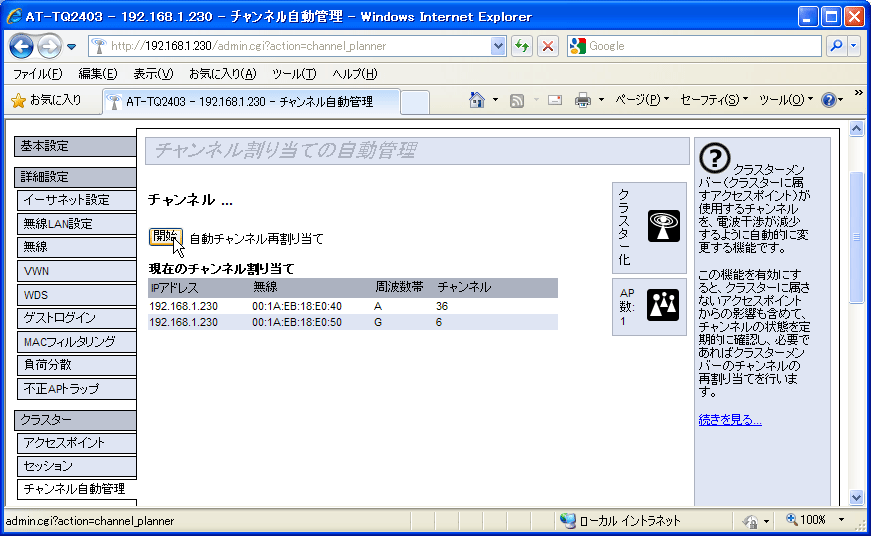871x536 pixels.
Task: Open the 編集(E) menu
Action: coord(98,74)
